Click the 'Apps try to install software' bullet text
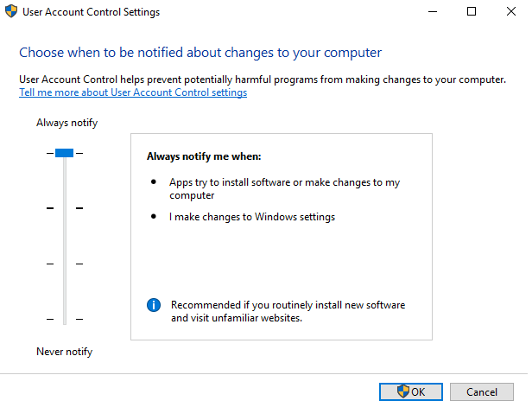The height and width of the screenshot is (407, 532). pos(284,182)
